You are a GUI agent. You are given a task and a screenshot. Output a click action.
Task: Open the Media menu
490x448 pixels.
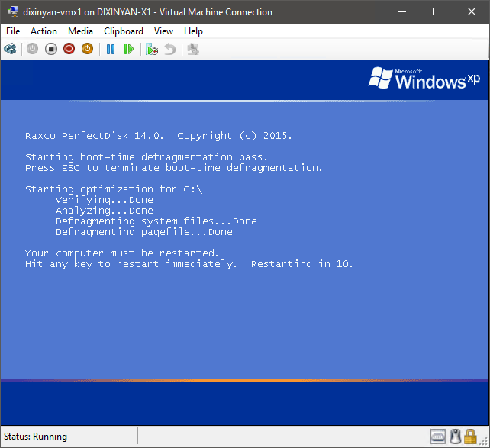point(80,31)
